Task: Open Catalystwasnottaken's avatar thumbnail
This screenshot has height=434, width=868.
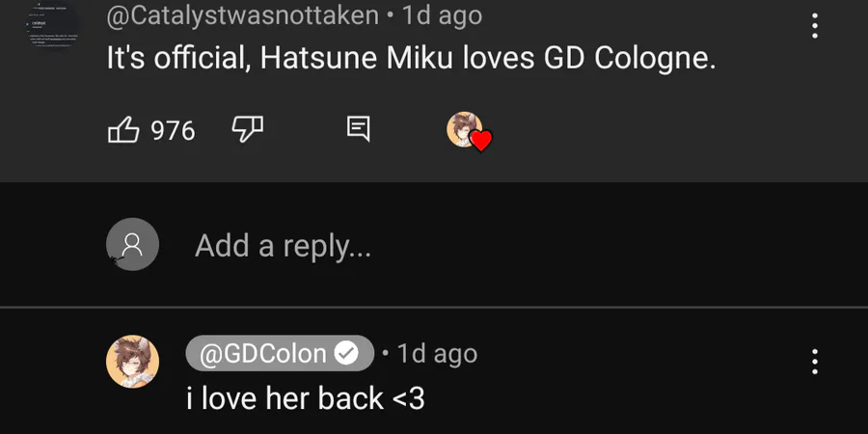Action: pos(52,25)
